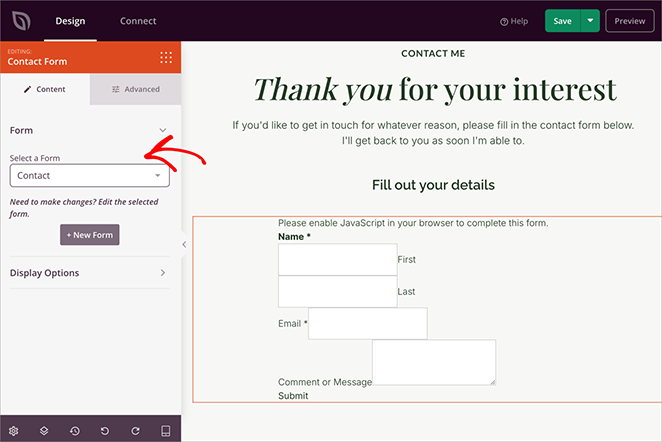Click the undo arrow icon
Image resolution: width=662 pixels, height=442 pixels.
pyautogui.click(x=105, y=430)
